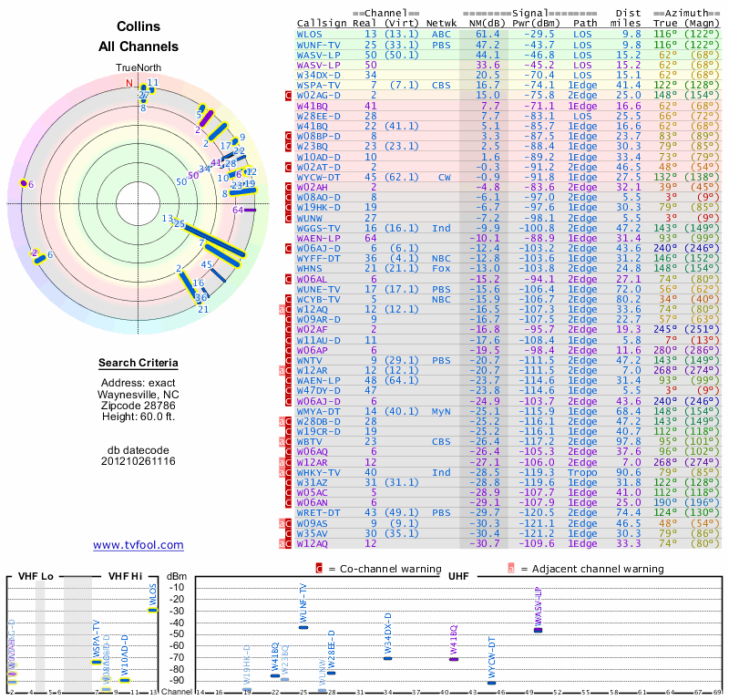Select callsign W34DX-D in the table
This screenshot has width=729, height=700.
click(318, 76)
